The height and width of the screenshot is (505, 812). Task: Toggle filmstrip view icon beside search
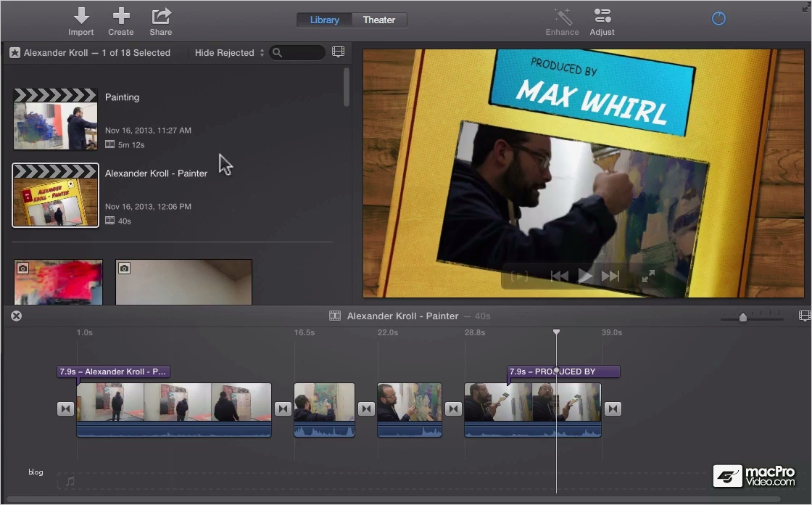(338, 52)
